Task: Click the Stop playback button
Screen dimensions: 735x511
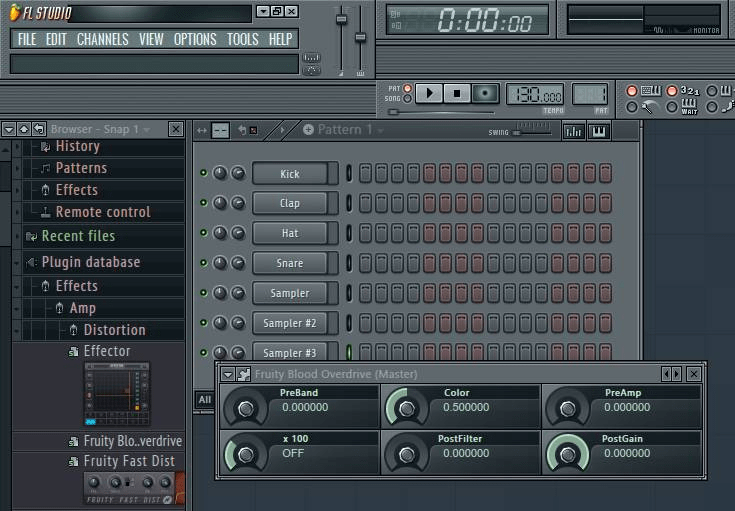Action: tap(457, 93)
